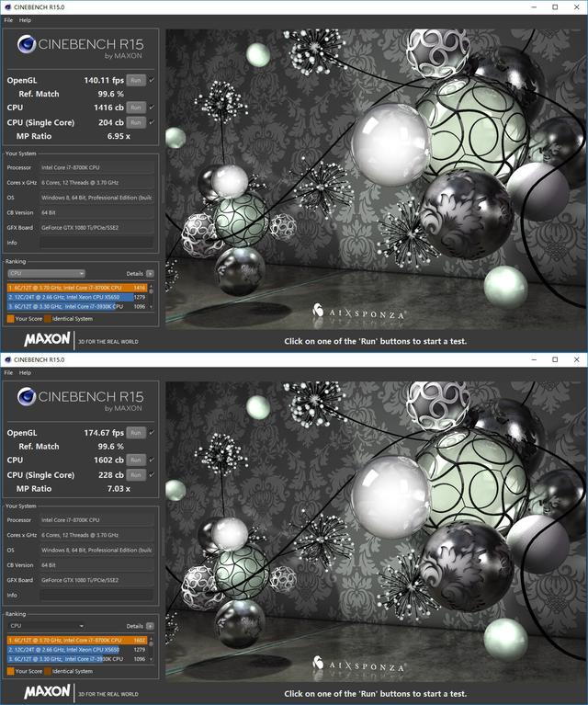Screen dimensions: 588x705
Task: Open the Help menu in the 1416 cb window
Action: click(x=25, y=20)
